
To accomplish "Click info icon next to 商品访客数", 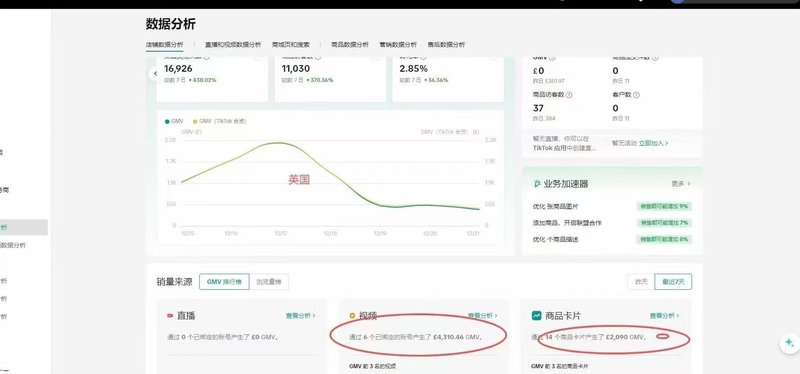I will pyautogui.click(x=569, y=95).
